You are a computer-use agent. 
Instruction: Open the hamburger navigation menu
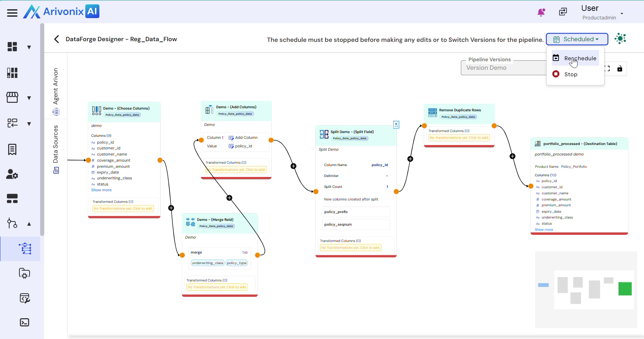12,13
